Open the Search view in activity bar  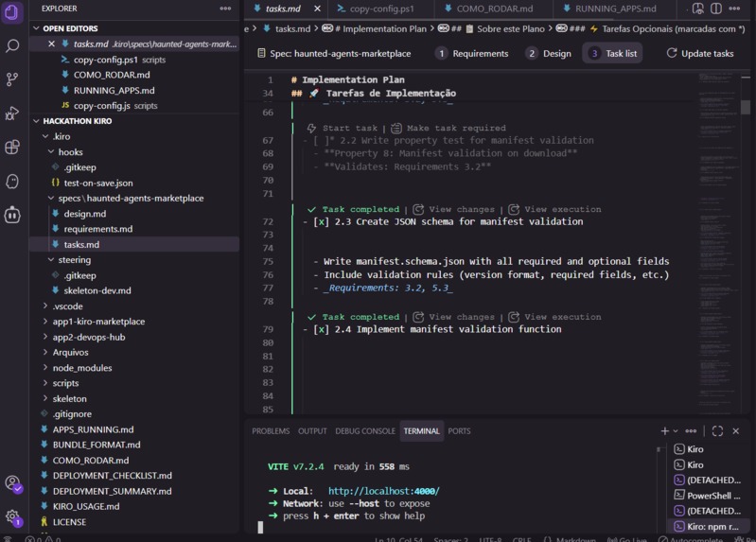[12, 45]
